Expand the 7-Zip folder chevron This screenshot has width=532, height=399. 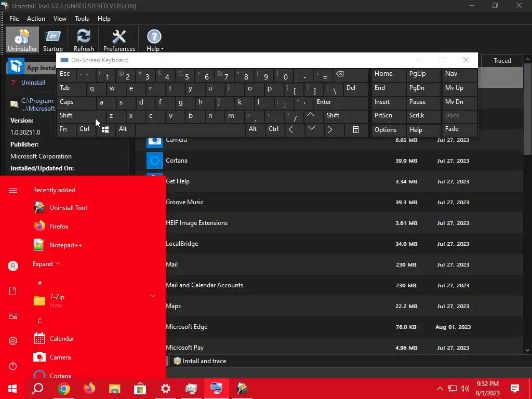pyautogui.click(x=153, y=297)
